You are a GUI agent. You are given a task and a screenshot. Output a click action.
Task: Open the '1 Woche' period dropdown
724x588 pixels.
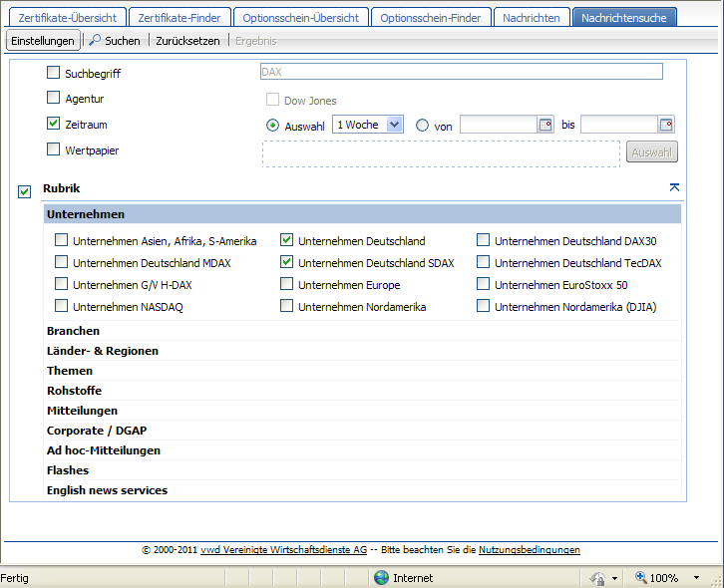[x=393, y=125]
